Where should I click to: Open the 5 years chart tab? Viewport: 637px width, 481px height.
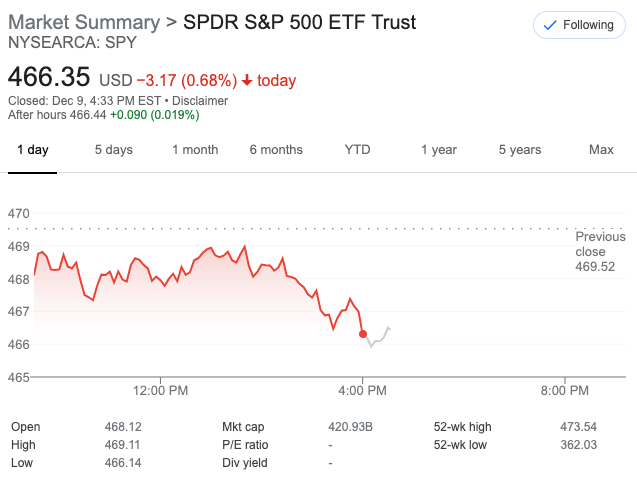click(x=520, y=150)
